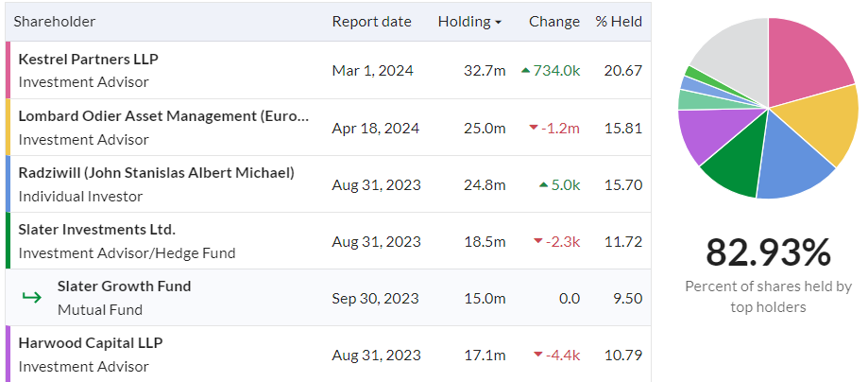
Task: Click the red down arrow beside -1.2m
Action: 534,128
